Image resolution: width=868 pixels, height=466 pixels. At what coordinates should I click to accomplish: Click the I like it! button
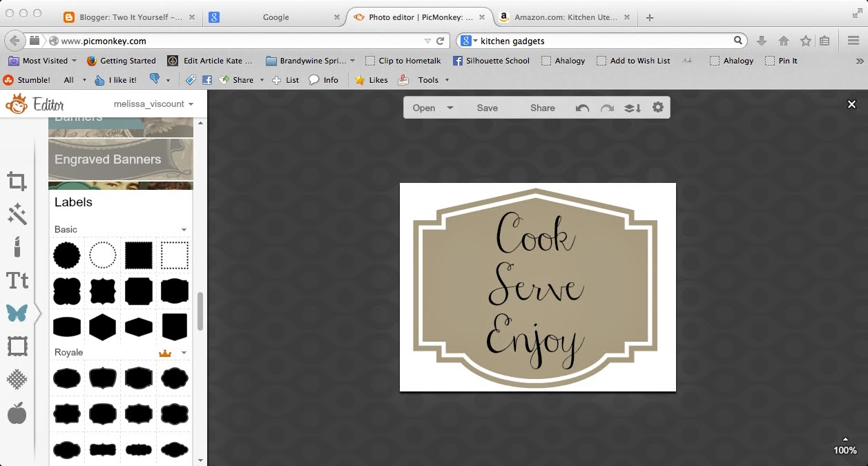tap(115, 80)
